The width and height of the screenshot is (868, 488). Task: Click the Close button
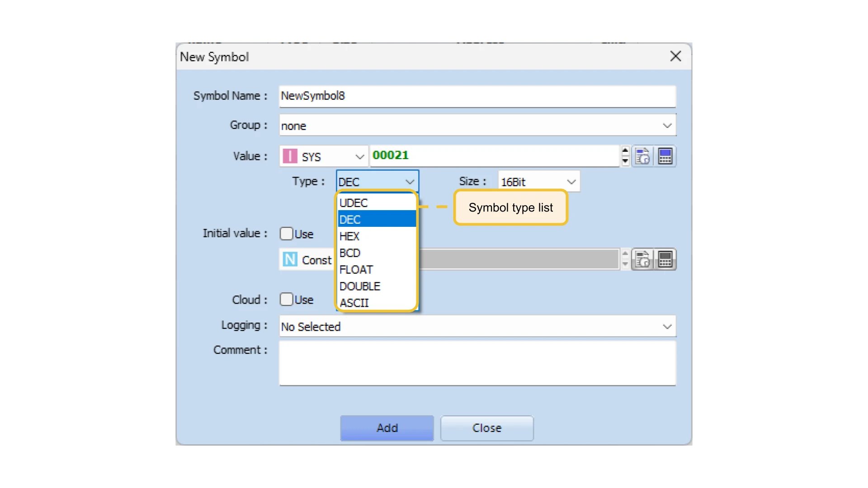tap(487, 428)
